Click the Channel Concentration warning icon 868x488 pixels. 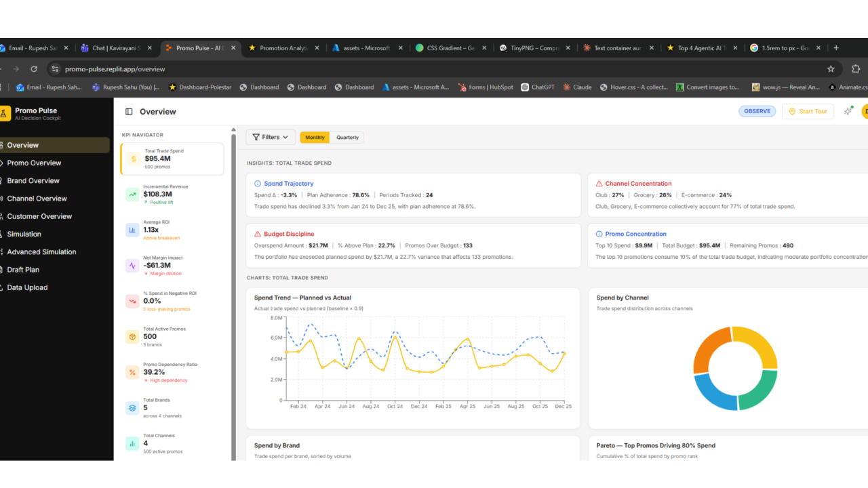click(x=599, y=184)
